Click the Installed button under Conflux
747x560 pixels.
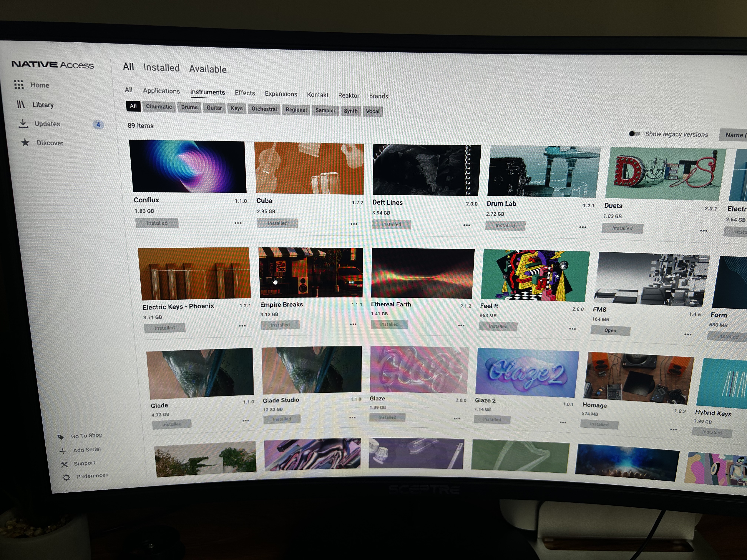(157, 223)
